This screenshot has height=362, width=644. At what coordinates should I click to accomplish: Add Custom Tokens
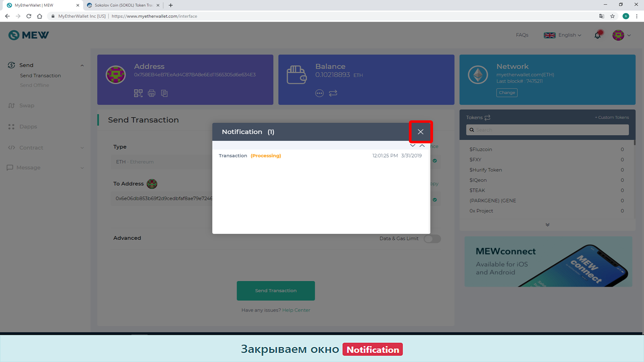click(x=612, y=117)
